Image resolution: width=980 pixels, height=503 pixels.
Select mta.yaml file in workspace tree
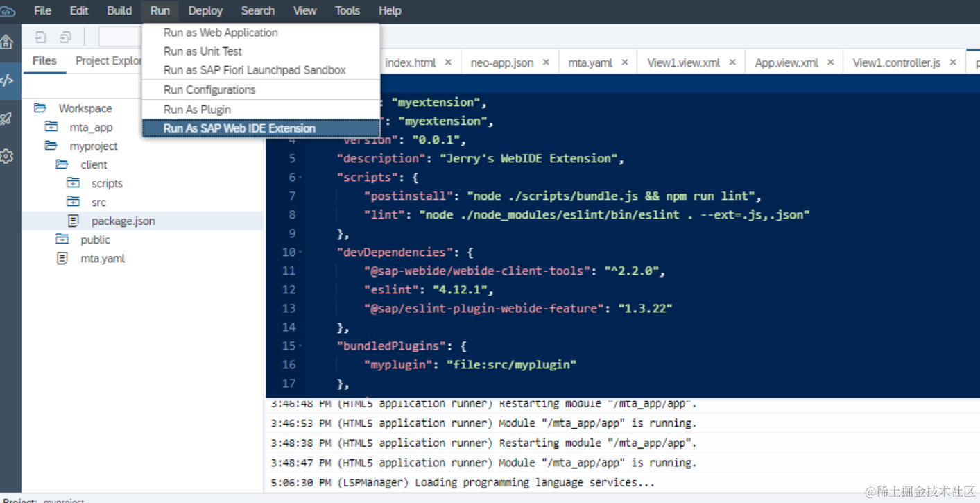coord(103,258)
